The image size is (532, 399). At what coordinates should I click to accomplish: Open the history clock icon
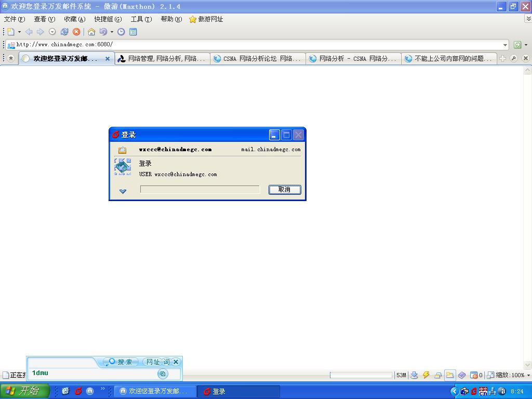pos(121,32)
